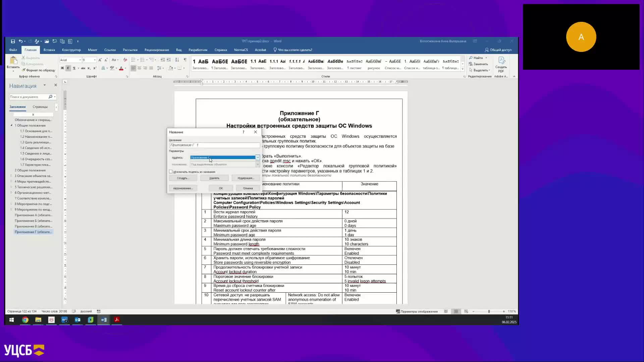
Task: Increase font size with the large A icon
Action: click(x=100, y=60)
